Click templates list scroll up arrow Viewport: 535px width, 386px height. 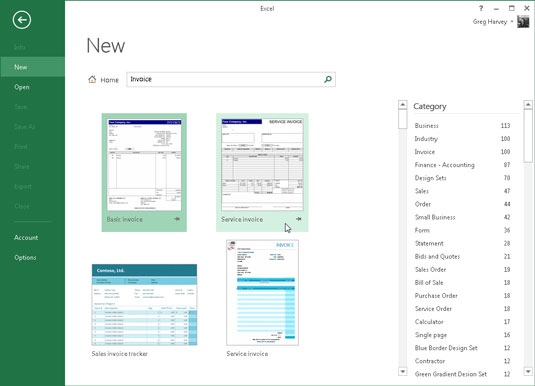[403, 104]
